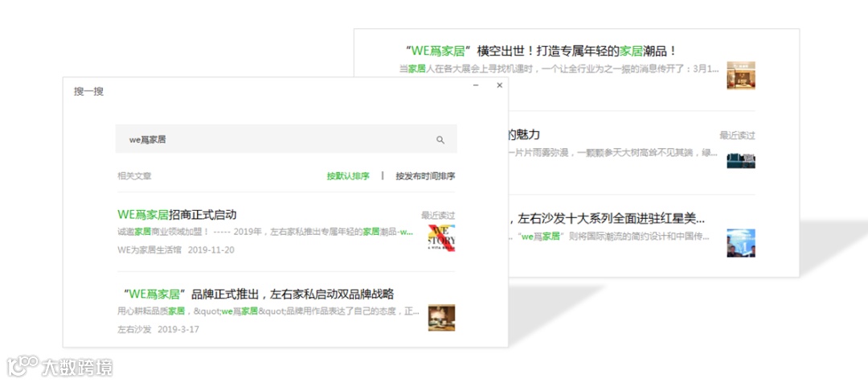Viewport: 868px width, 383px height.
Task: Open article WE爲家居招商正式启动
Action: coord(177,215)
